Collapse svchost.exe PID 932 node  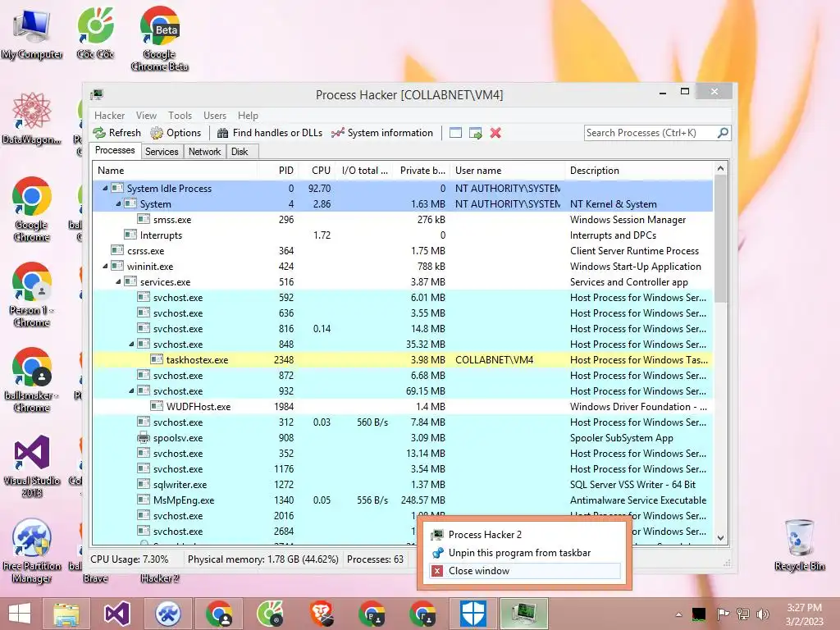(x=131, y=390)
